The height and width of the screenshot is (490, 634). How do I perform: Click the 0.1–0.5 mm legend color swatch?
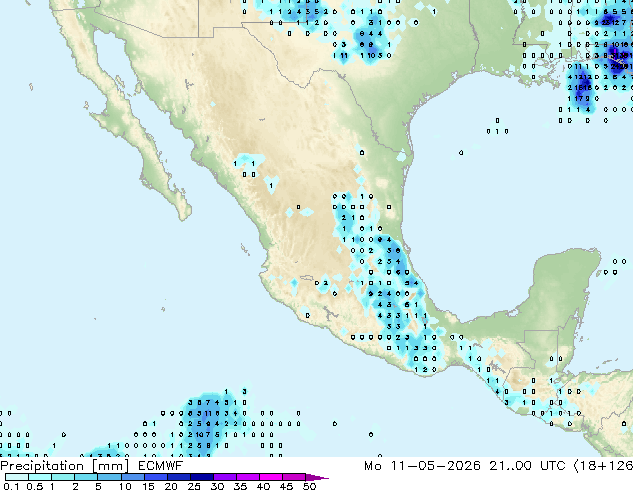[17, 477]
